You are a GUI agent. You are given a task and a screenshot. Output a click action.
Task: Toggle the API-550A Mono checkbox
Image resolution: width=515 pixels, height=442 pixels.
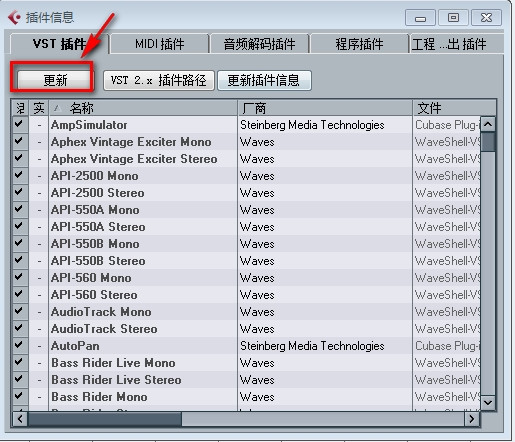19,209
